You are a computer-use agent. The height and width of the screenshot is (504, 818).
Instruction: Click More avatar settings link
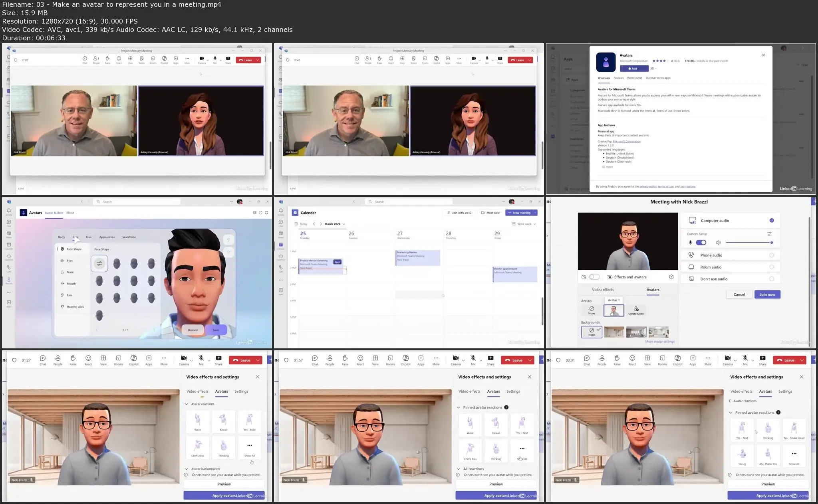point(660,342)
